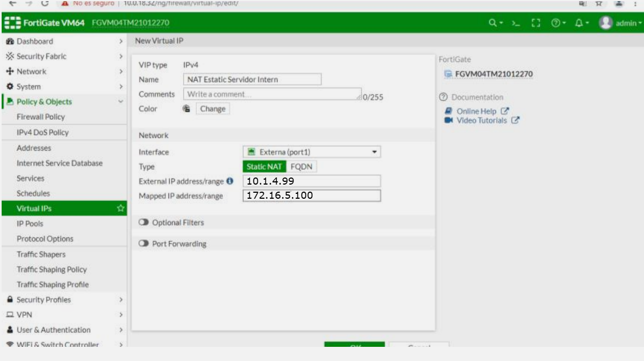Click the Policy & Objects icon
Image resolution: width=644 pixels, height=361 pixels.
click(10, 101)
